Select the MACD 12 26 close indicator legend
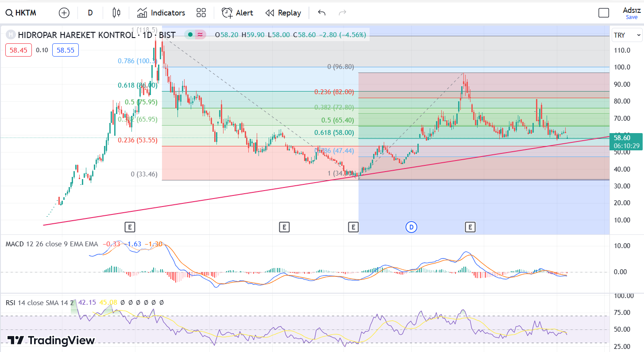Image resolution: width=644 pixels, height=352 pixels. coord(52,244)
